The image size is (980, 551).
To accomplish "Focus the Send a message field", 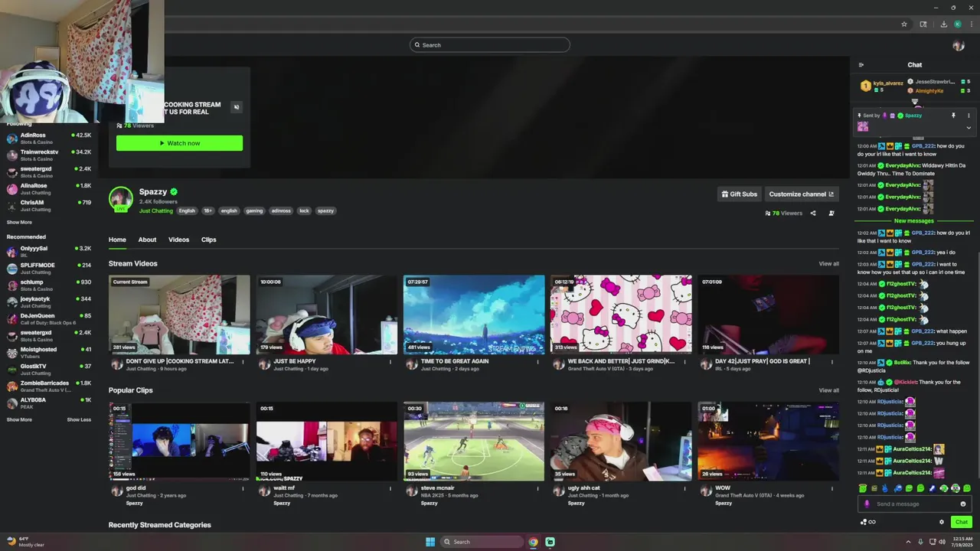I will pyautogui.click(x=914, y=504).
